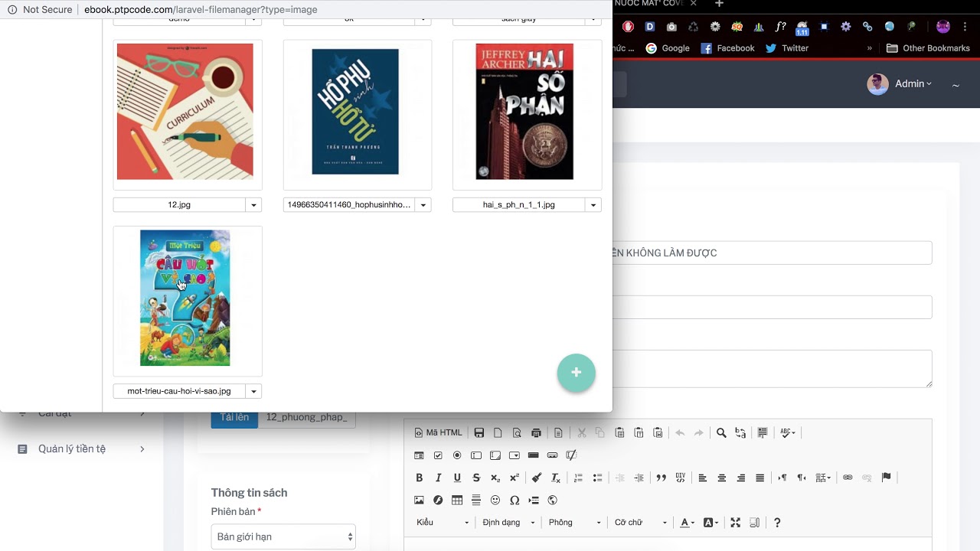The width and height of the screenshot is (980, 551).
Task: Click the Find magnifier icon in editor
Action: 721,433
